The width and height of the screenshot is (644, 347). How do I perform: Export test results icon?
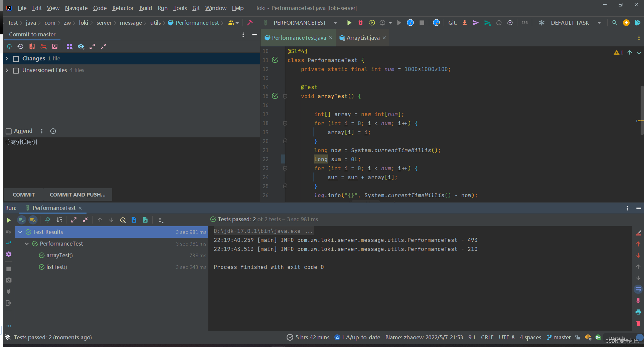pos(145,220)
